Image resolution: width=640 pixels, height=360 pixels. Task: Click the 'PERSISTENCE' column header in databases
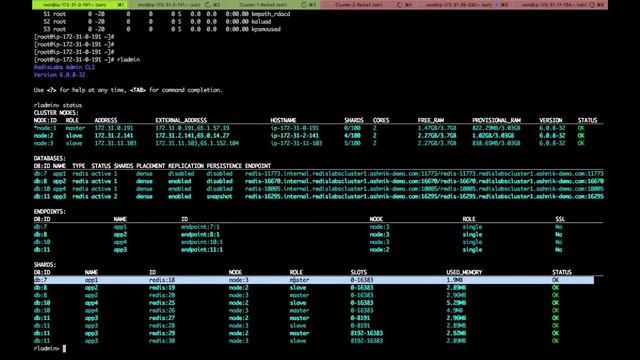tap(224, 166)
